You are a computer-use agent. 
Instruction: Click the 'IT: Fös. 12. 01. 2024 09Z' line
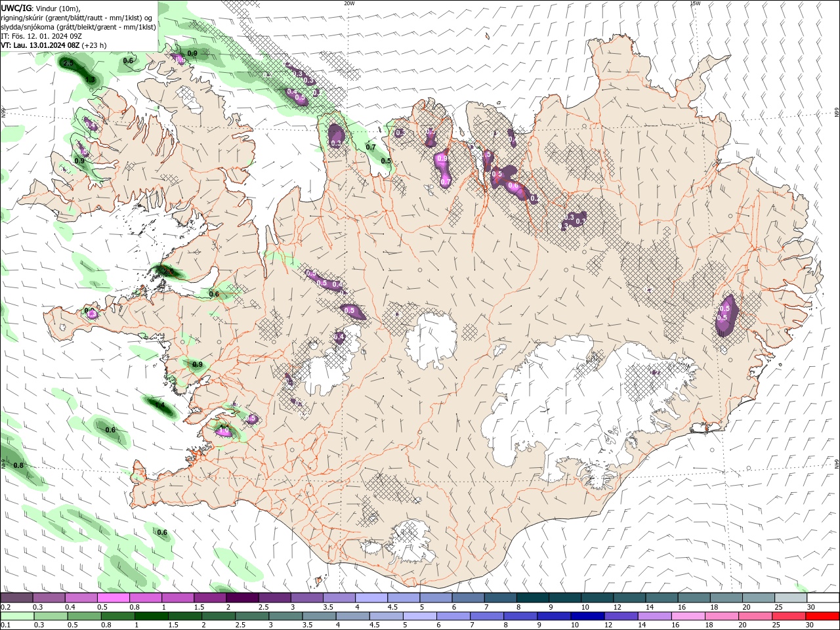(41, 36)
